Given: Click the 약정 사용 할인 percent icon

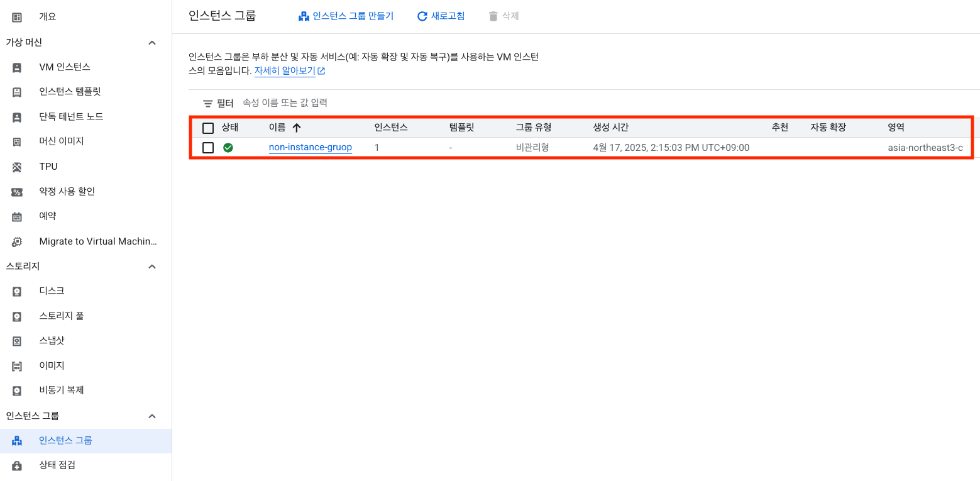Looking at the screenshot, I should click(x=17, y=192).
